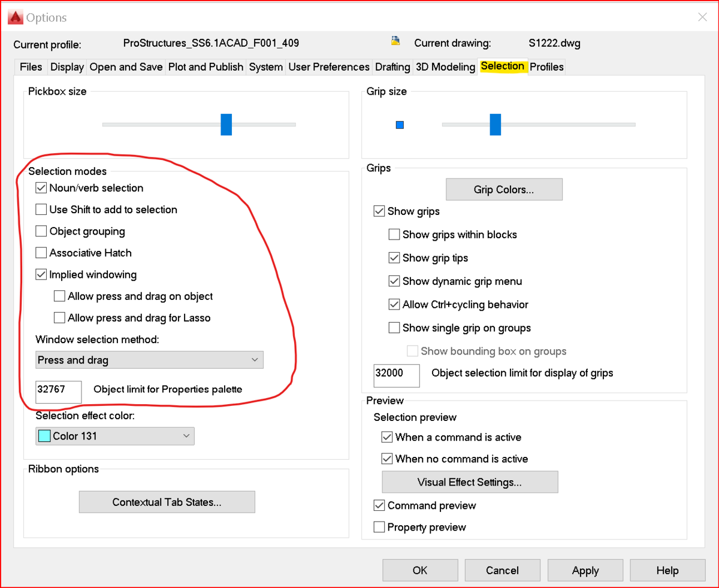This screenshot has height=588, width=719.
Task: Check the Associative Hatch option
Action: coord(41,253)
